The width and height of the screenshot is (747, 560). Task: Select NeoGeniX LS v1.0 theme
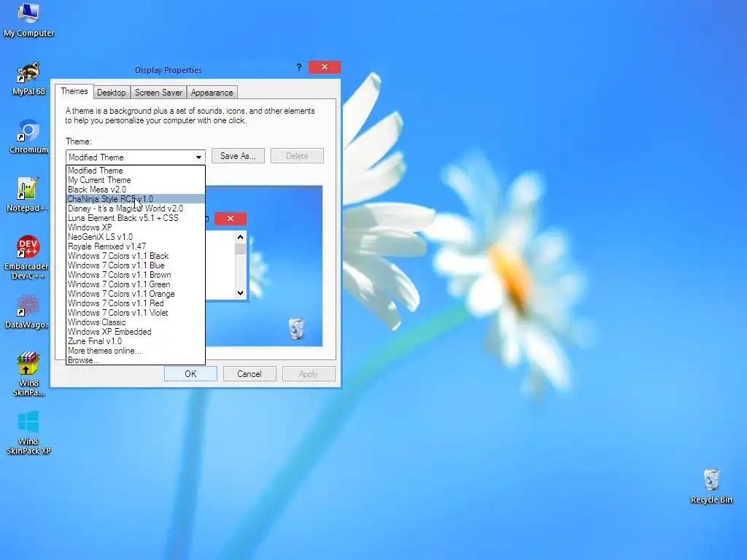pos(136,237)
